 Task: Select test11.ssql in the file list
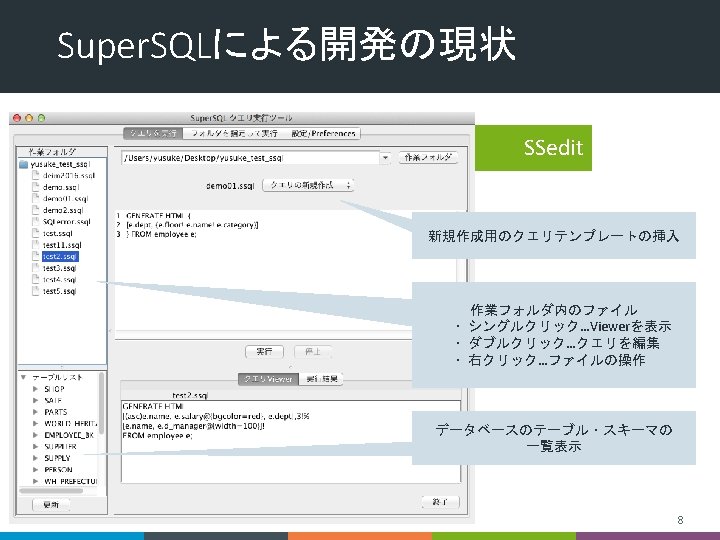[x=62, y=245]
